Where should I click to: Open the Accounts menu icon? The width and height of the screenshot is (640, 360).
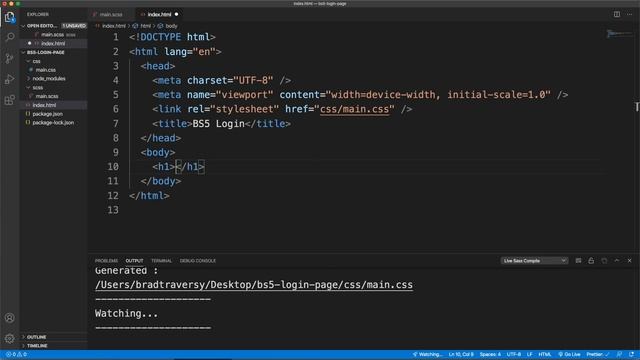pyautogui.click(x=9, y=318)
